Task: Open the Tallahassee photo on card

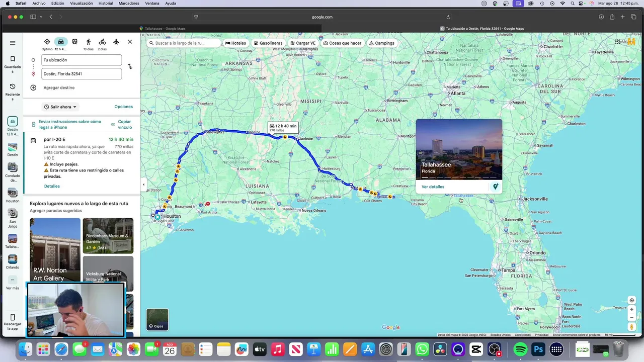Action: (459, 149)
